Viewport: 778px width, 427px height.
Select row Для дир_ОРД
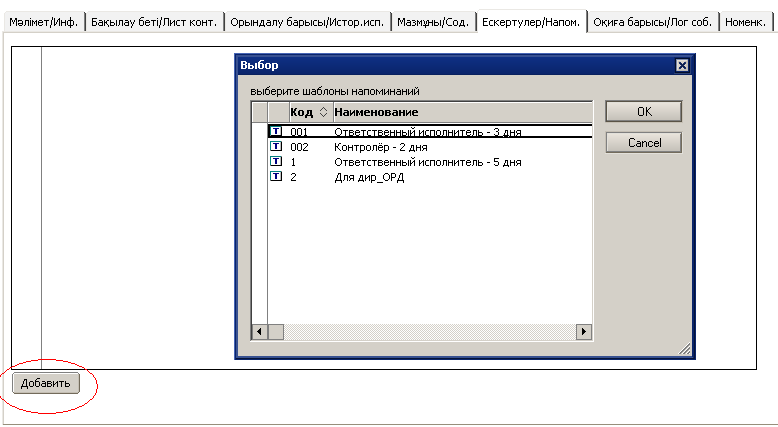coord(430,177)
